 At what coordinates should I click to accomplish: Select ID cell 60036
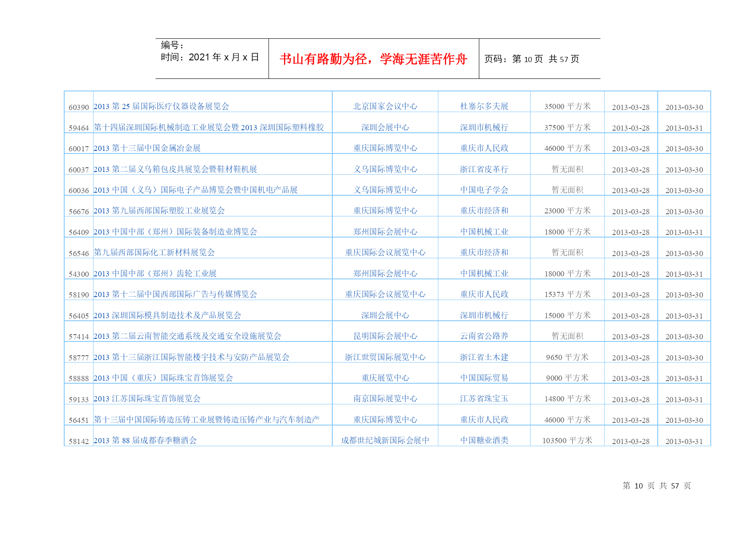pos(79,191)
